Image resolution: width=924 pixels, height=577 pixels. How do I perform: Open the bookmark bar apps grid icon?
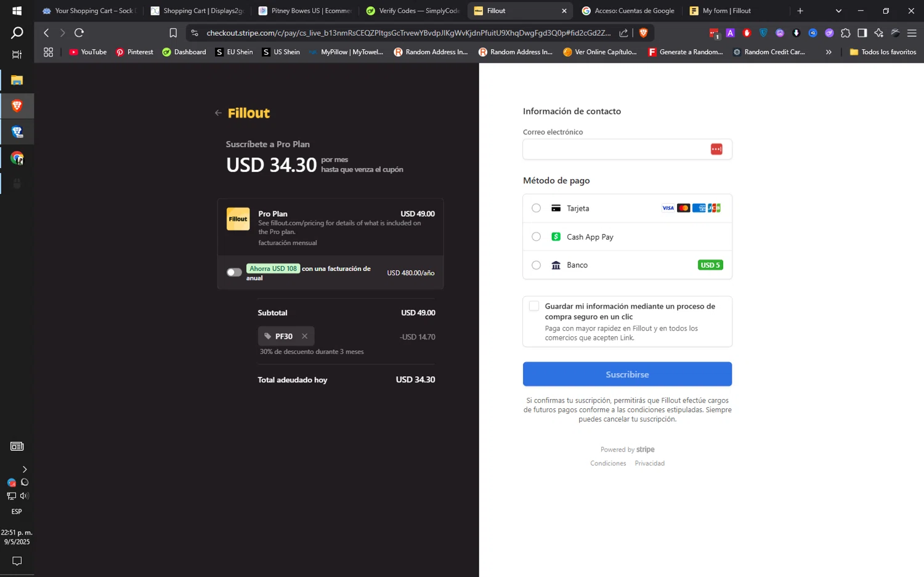pyautogui.click(x=48, y=52)
